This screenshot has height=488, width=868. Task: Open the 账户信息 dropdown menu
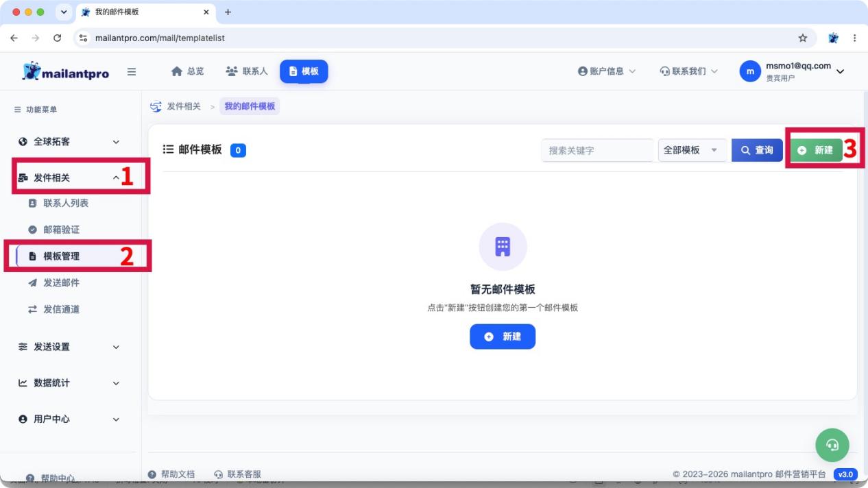tap(607, 71)
